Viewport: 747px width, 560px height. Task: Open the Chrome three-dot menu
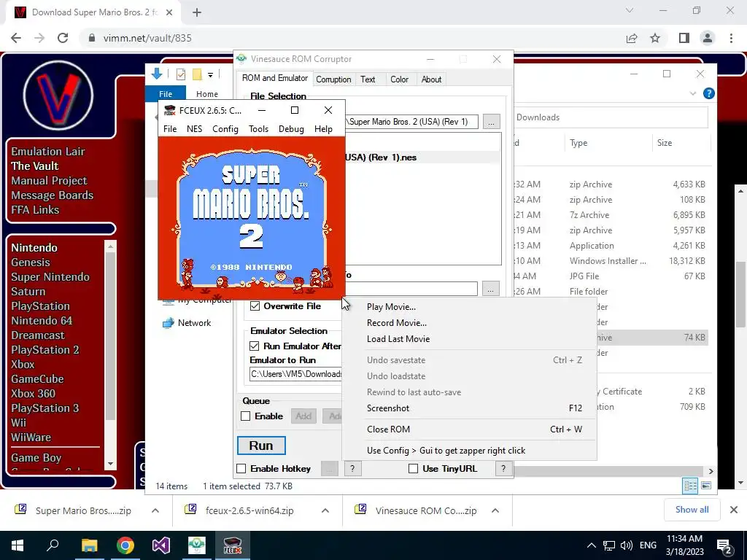731,38
